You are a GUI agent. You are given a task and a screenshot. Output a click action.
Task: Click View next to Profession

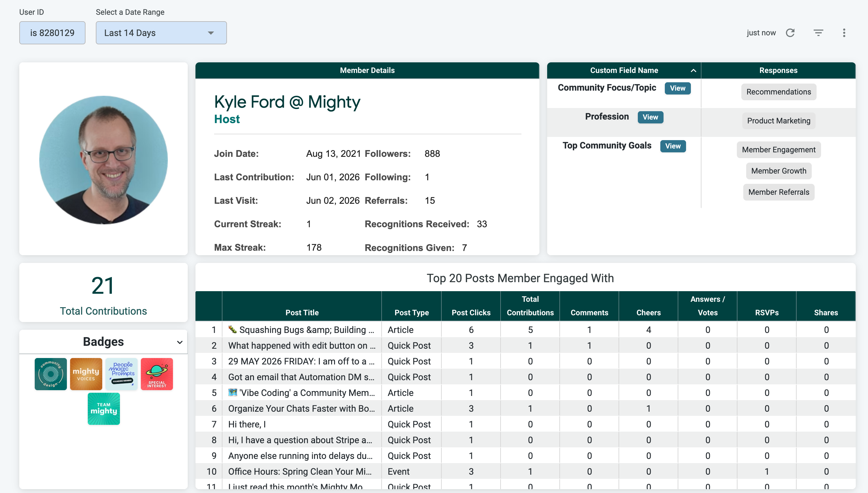tap(650, 117)
